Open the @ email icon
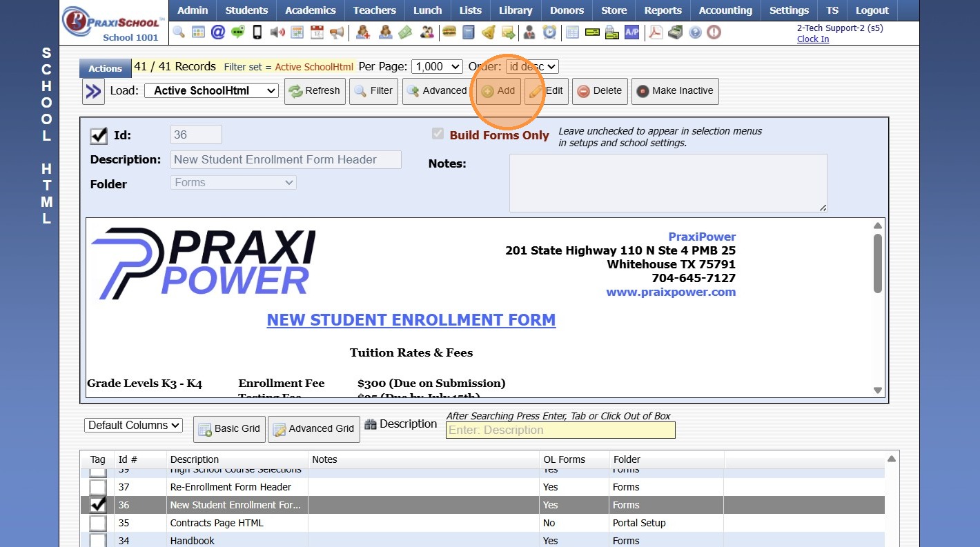980x547 pixels. coord(218,32)
